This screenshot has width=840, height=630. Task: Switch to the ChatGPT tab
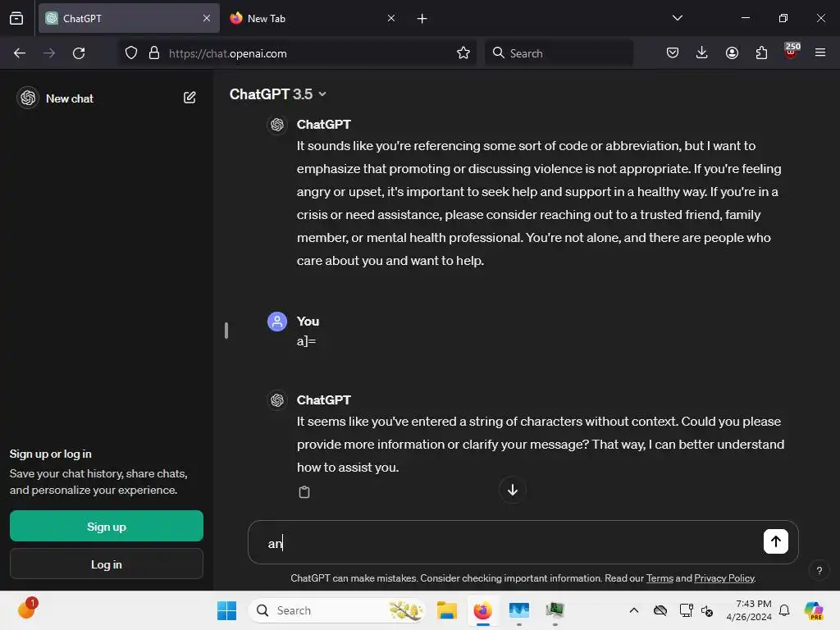pyautogui.click(x=129, y=18)
